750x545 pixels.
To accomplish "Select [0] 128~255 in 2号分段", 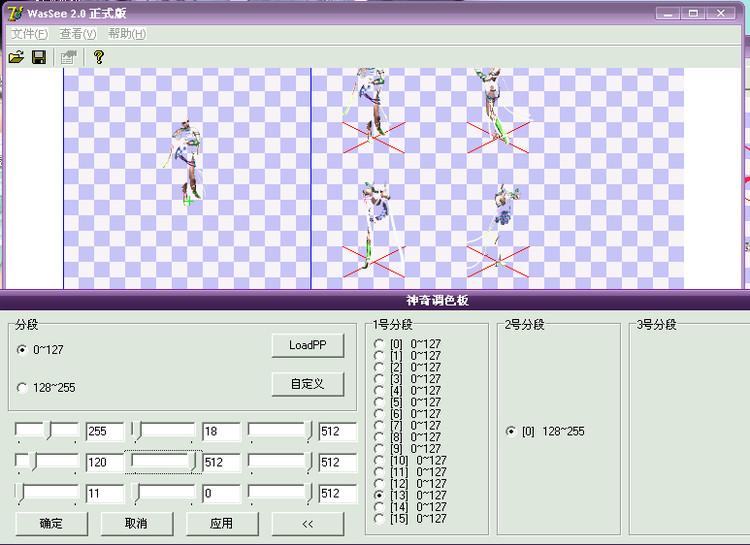I will click(511, 431).
